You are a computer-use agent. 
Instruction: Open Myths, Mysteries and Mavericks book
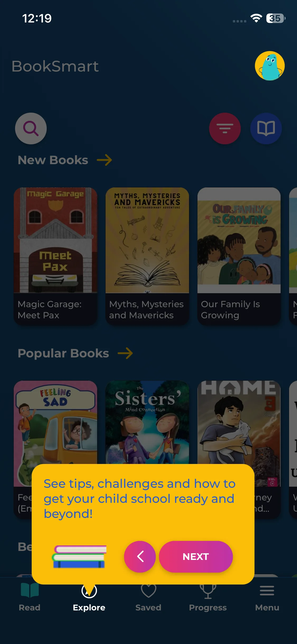click(x=147, y=256)
